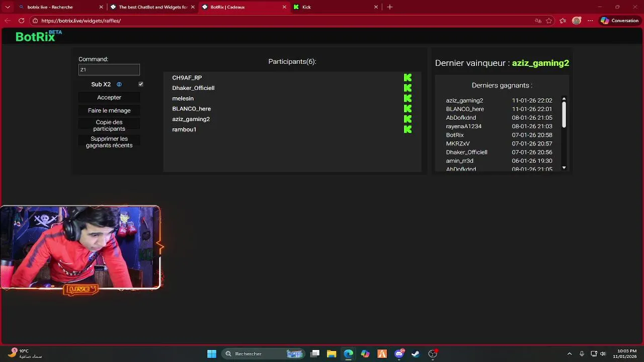Screen dimensions: 644x362
Task: Open the Copilot app on taskbar
Action: click(x=365, y=354)
